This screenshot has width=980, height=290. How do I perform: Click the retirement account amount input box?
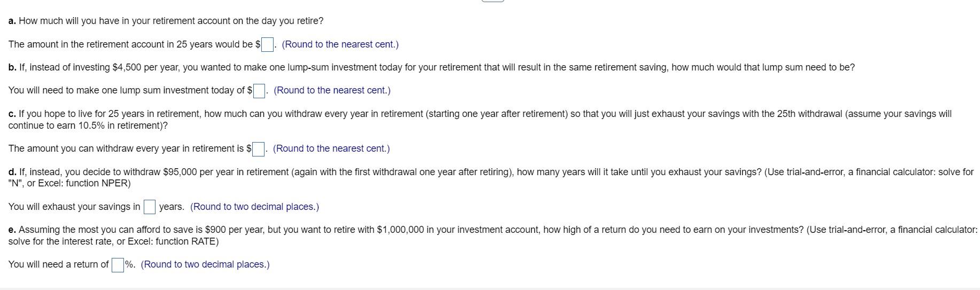267,44
